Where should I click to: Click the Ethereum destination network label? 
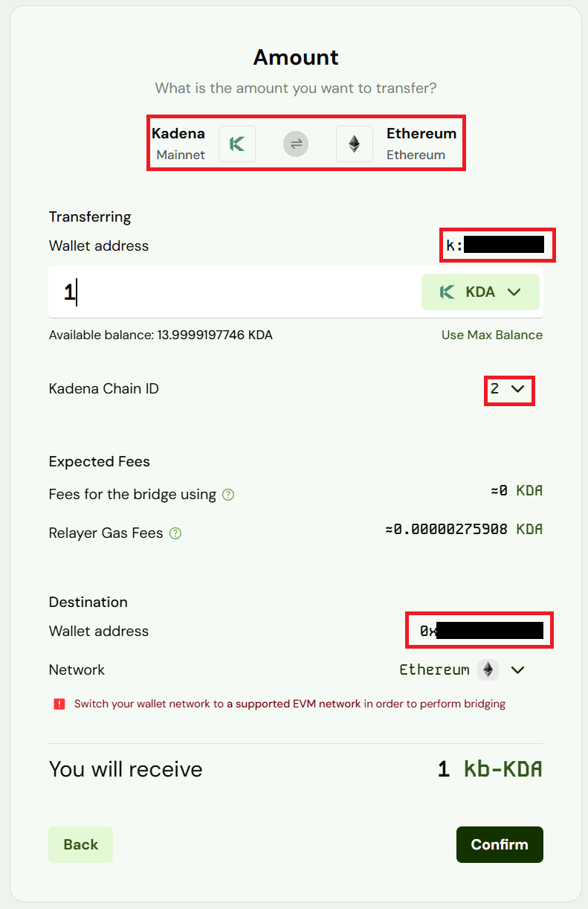point(434,669)
